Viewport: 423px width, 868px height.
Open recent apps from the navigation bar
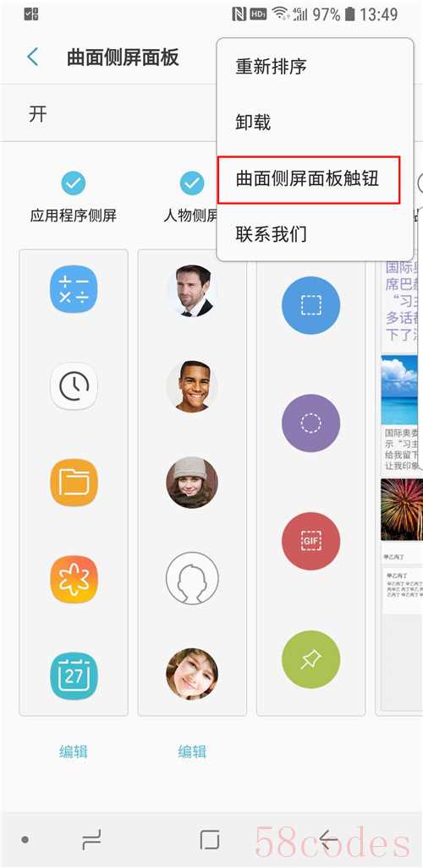91,840
